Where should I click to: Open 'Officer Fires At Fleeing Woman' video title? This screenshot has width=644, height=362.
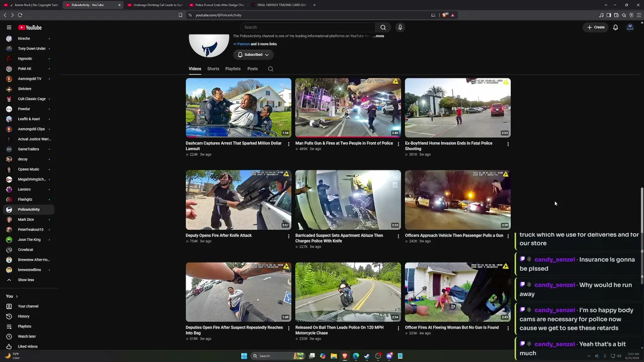tap(452, 328)
